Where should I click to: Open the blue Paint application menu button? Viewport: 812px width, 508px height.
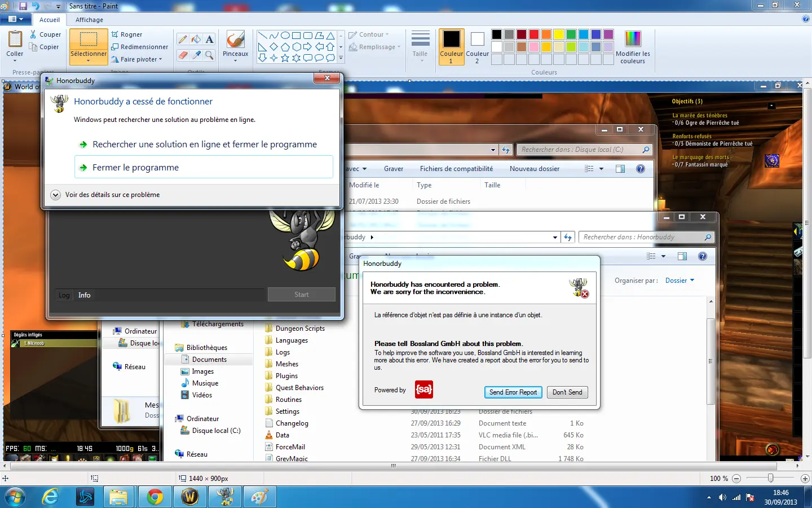click(x=16, y=19)
